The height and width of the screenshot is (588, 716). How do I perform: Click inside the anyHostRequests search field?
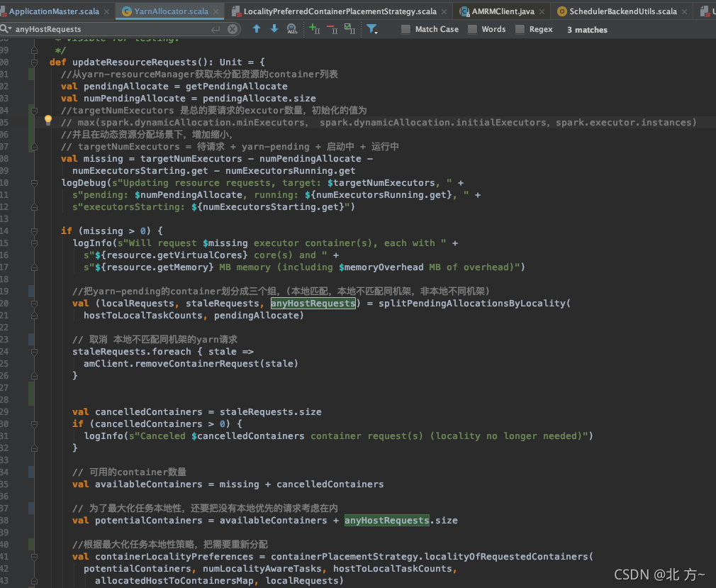(x=112, y=29)
